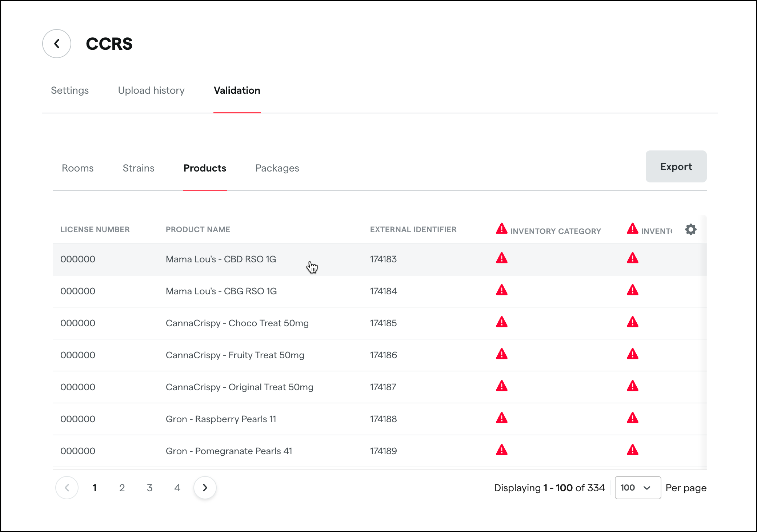Select the Products sub-tab
The image size is (757, 532).
pos(205,168)
